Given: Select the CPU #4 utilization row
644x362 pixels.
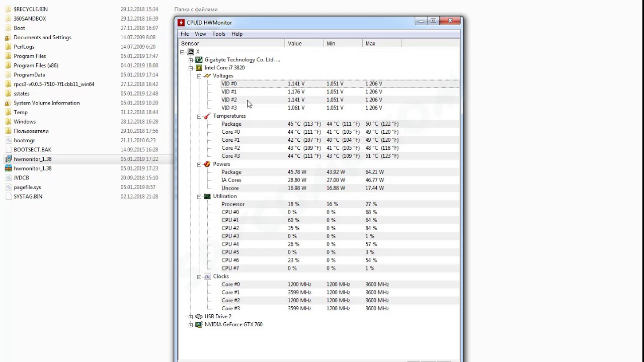Looking at the screenshot, I should tap(340, 244).
